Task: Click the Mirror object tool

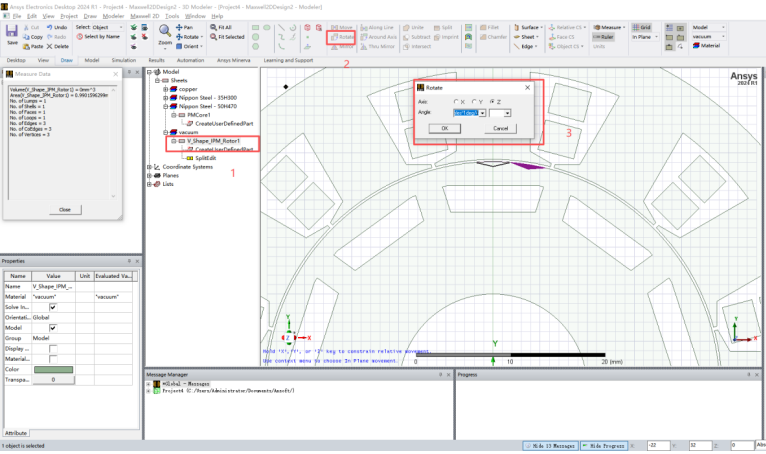Action: [341, 46]
